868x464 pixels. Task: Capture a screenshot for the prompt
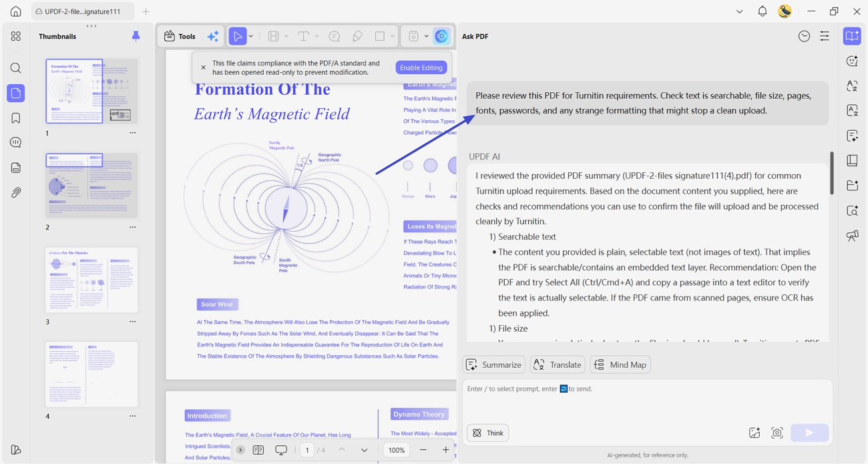click(x=777, y=433)
